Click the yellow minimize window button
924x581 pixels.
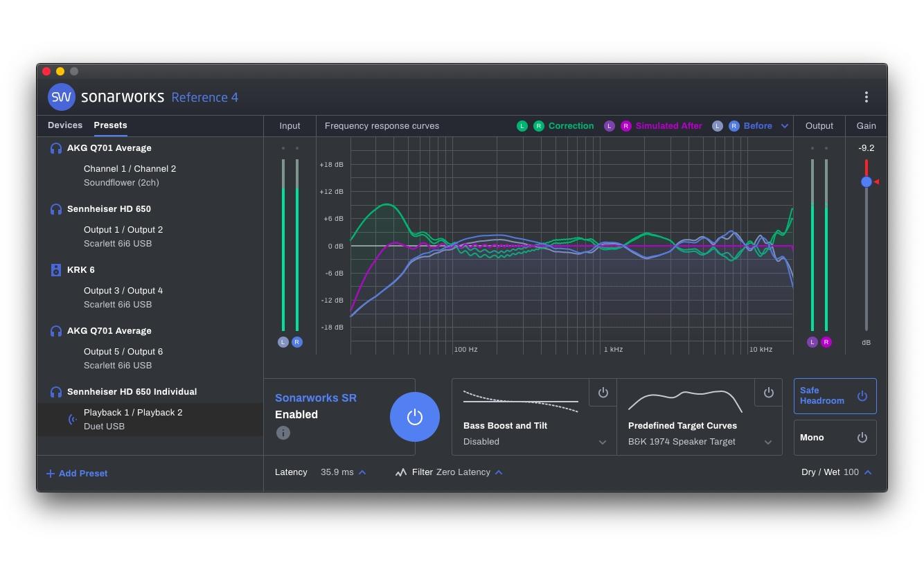(x=60, y=71)
